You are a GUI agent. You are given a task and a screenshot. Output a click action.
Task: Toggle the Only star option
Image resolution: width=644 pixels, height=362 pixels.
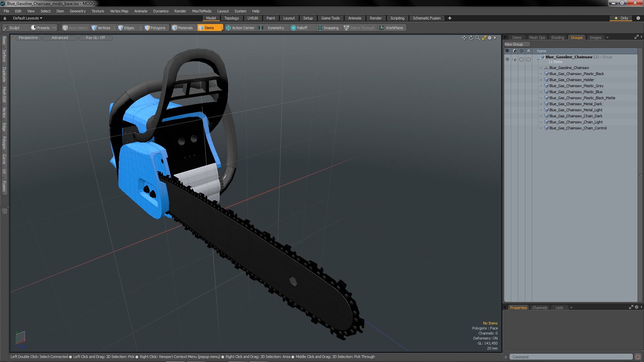[621, 18]
